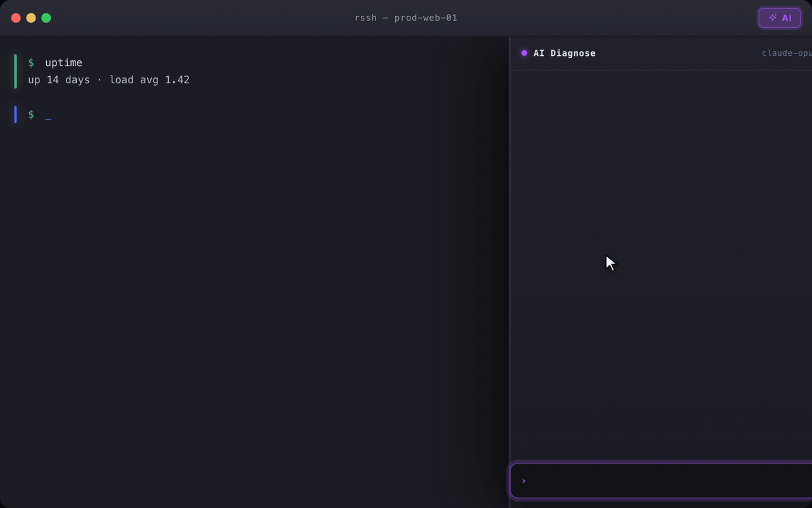
Task: Click the purple chevron in the AI input
Action: [523, 481]
